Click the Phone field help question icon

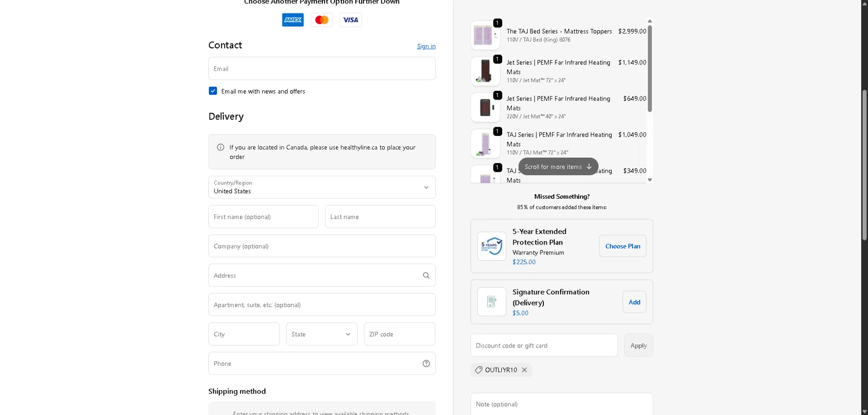[x=426, y=364]
